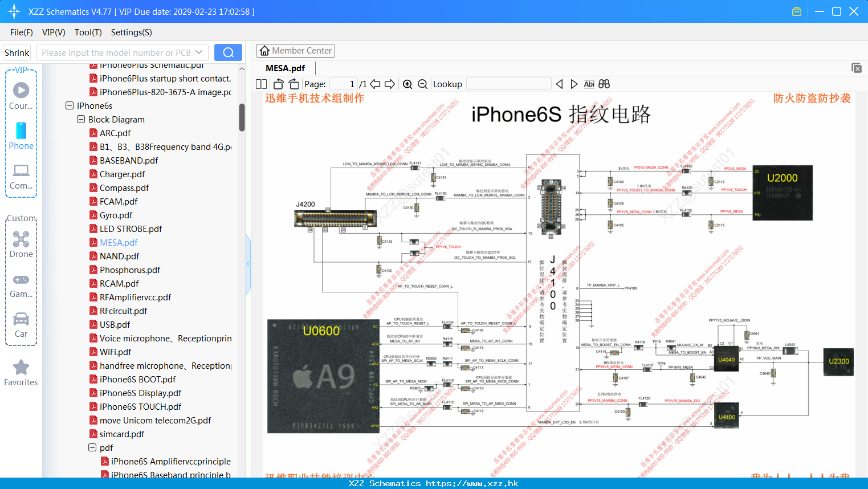Open Charger.pdf in the tree
The width and height of the screenshot is (868, 489).
pos(122,174)
